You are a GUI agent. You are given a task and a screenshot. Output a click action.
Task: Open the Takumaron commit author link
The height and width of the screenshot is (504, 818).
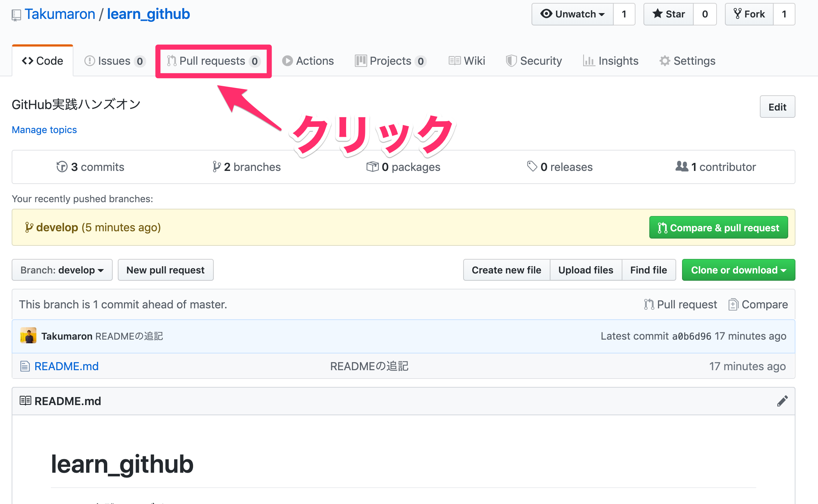point(67,336)
